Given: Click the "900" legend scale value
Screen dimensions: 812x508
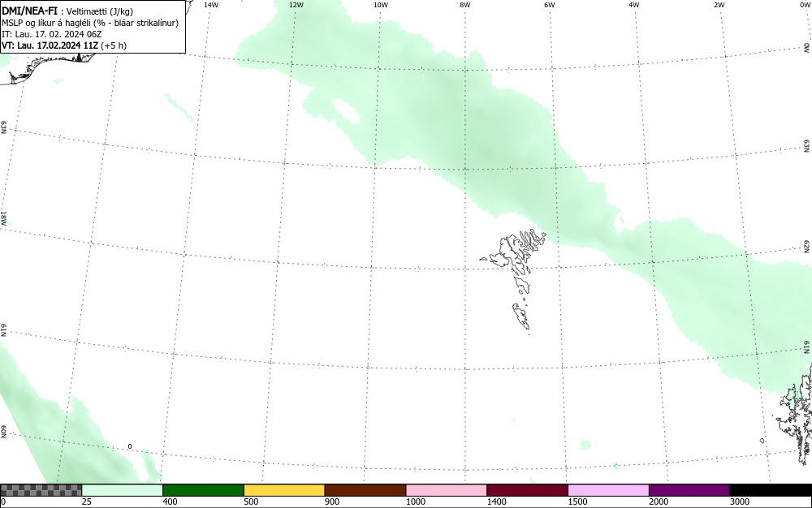Looking at the screenshot, I should click(x=332, y=502).
